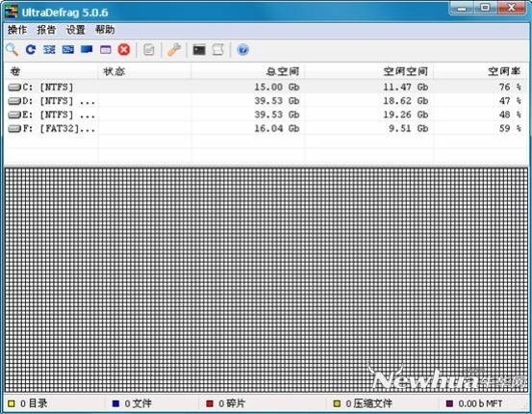Click the 16.04 Gb total space cell
This screenshot has width=532, height=414.
tap(277, 128)
